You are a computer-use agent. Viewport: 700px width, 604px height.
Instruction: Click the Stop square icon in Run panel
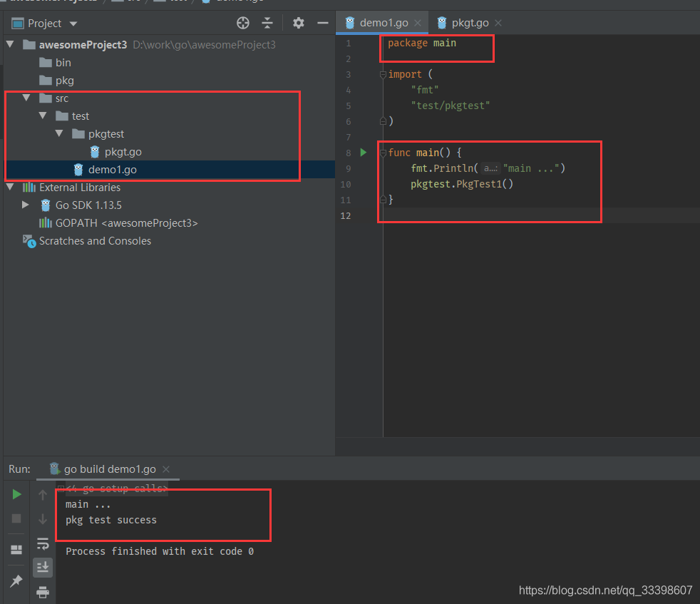point(16,518)
